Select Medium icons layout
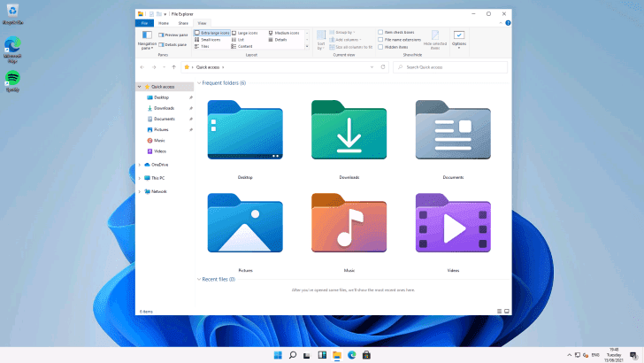The height and width of the screenshot is (363, 644). (284, 33)
